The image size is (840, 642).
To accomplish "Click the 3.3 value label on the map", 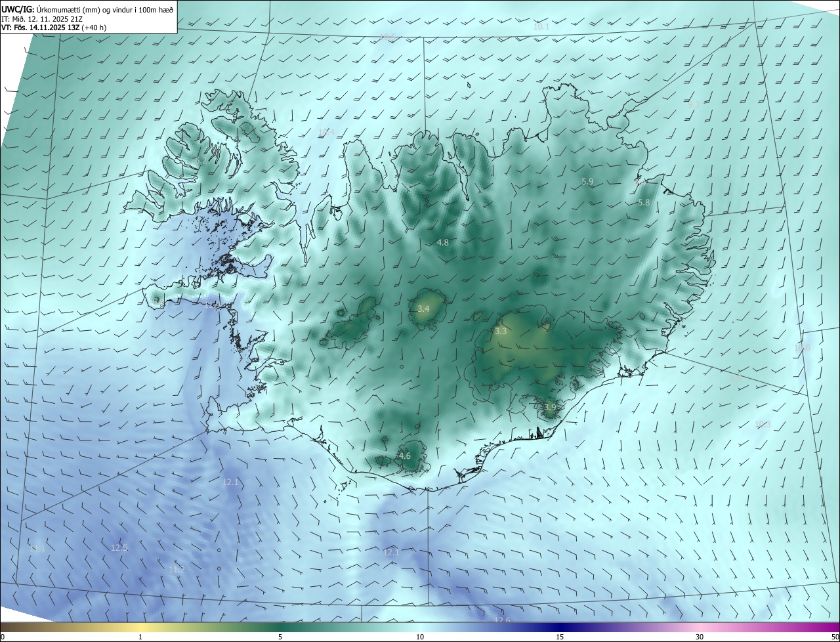I will coord(501,332).
